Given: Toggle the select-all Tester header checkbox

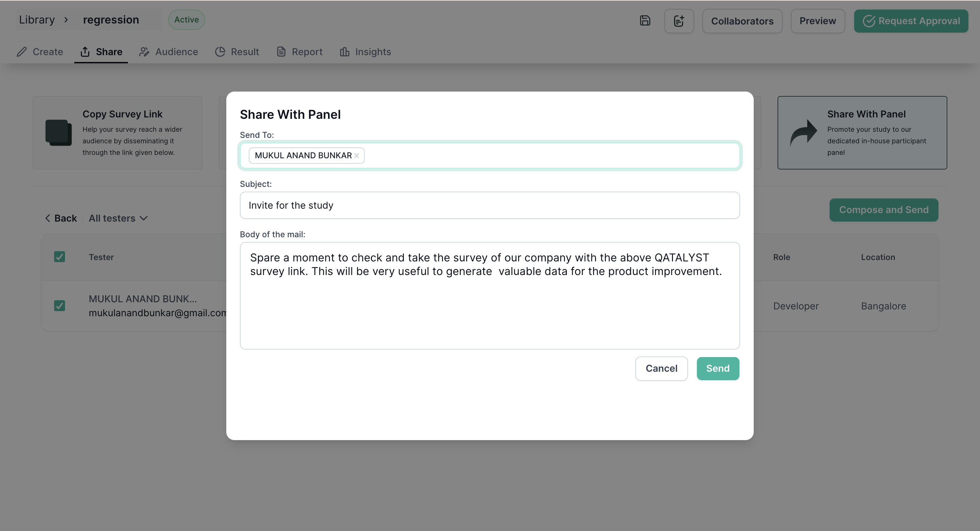Looking at the screenshot, I should tap(59, 257).
